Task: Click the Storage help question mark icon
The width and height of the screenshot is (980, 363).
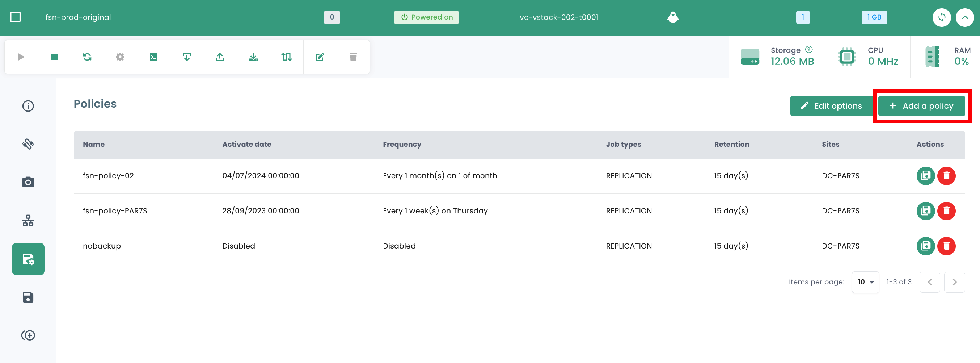Action: [x=809, y=50]
